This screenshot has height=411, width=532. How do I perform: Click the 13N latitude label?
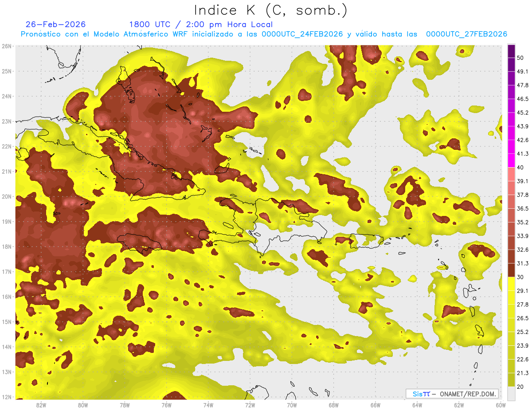[x=6, y=372]
